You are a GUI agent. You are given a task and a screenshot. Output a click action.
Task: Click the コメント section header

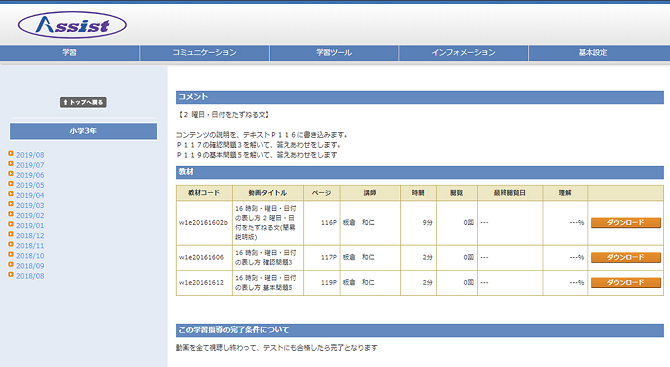(420, 97)
